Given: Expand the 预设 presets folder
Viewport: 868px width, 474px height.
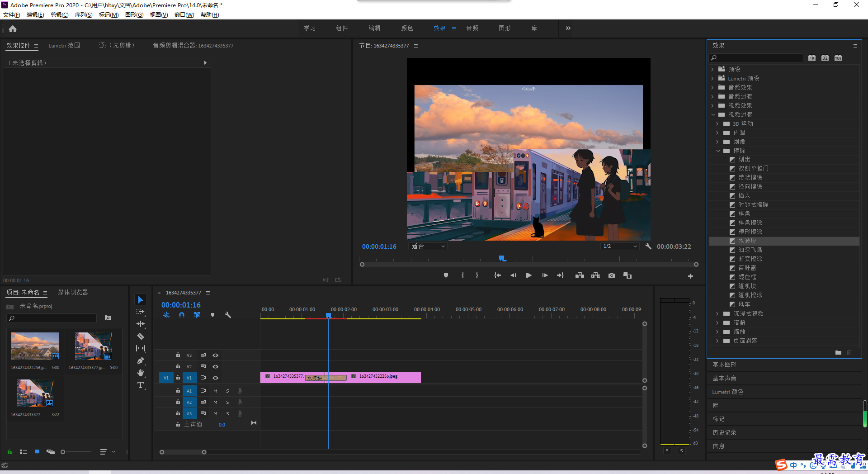Looking at the screenshot, I should click(x=712, y=69).
